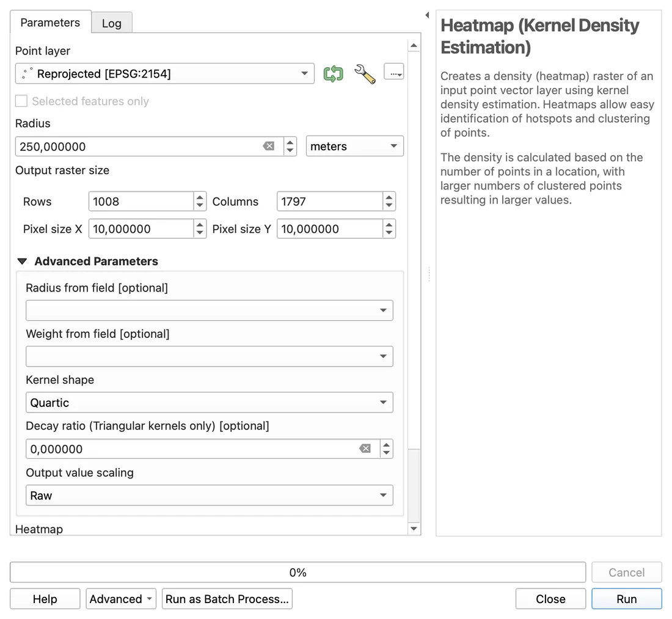This screenshot has height=619, width=672.
Task: Open Radius from field dropdown
Action: click(209, 310)
